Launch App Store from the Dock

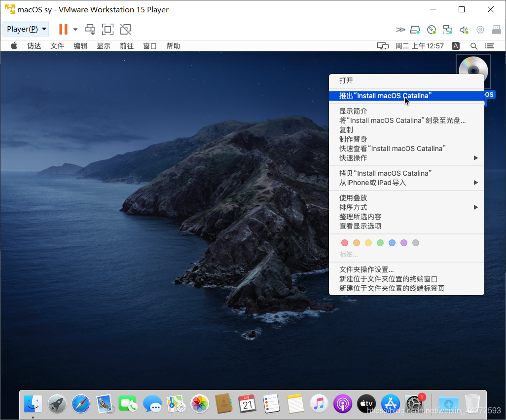(x=390, y=404)
